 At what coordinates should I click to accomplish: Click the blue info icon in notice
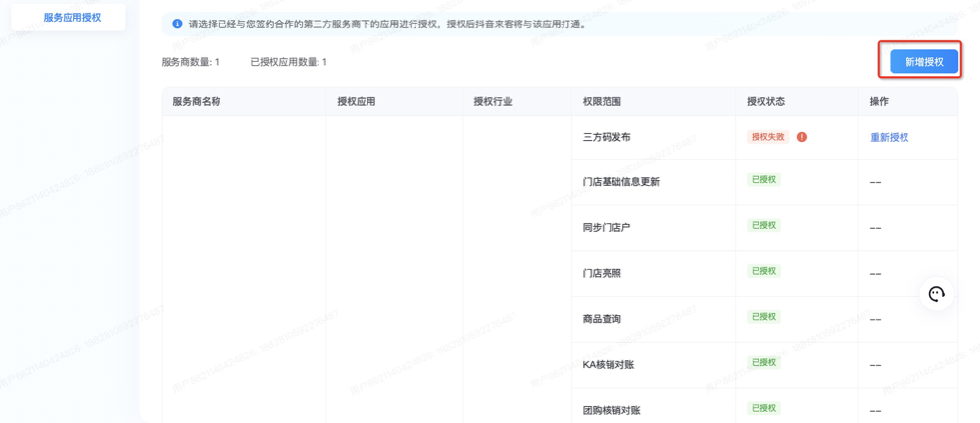[x=178, y=24]
